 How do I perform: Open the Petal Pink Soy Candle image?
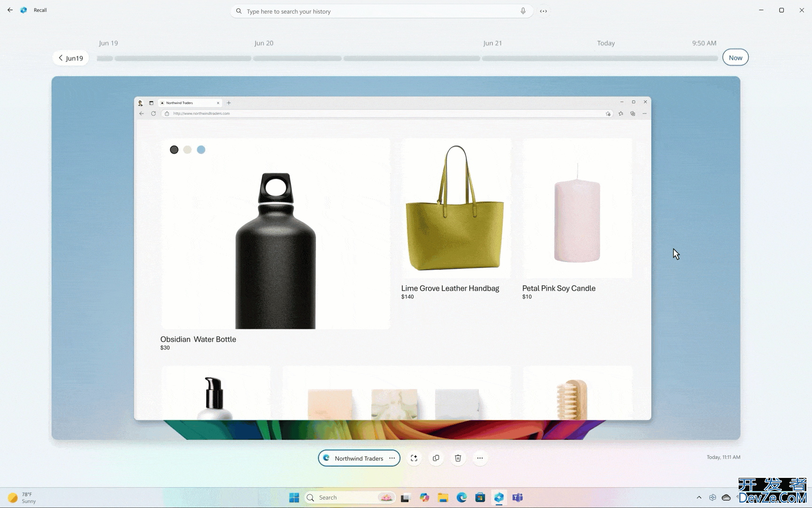point(577,208)
